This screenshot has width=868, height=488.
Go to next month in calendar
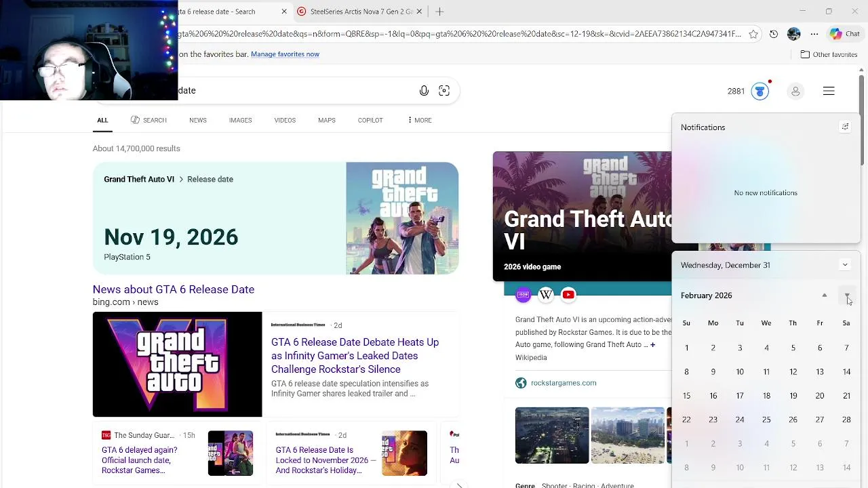click(847, 296)
